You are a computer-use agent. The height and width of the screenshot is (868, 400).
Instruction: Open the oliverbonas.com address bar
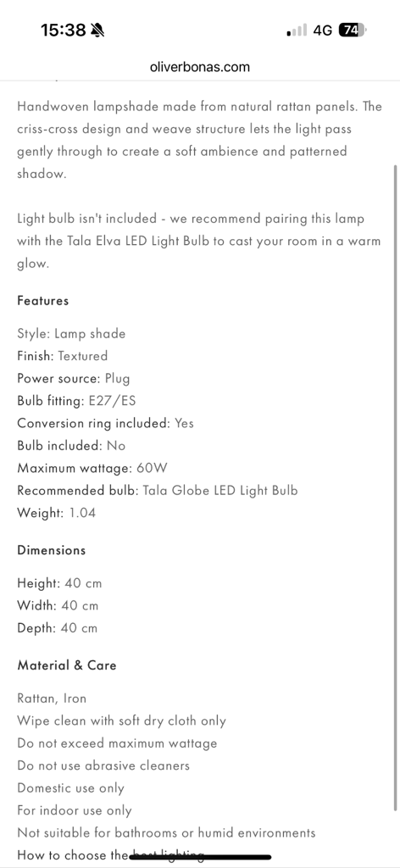(200, 67)
